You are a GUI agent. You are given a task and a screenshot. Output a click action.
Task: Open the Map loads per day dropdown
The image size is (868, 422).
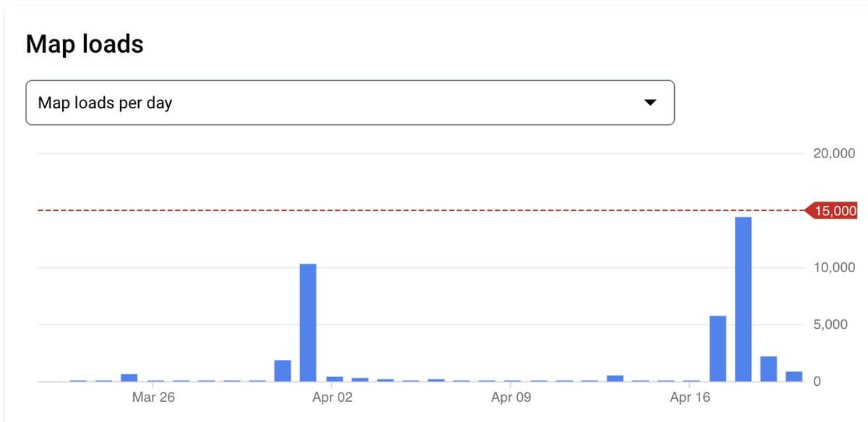pyautogui.click(x=350, y=103)
